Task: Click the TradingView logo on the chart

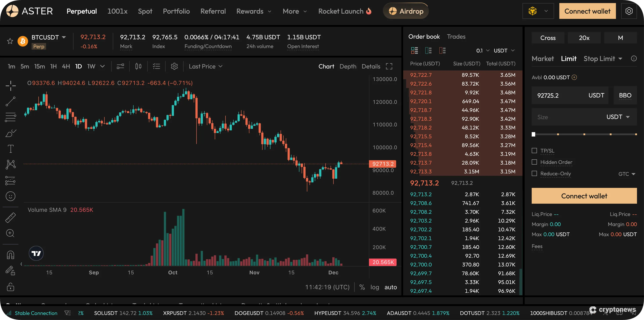Action: pos(36,253)
